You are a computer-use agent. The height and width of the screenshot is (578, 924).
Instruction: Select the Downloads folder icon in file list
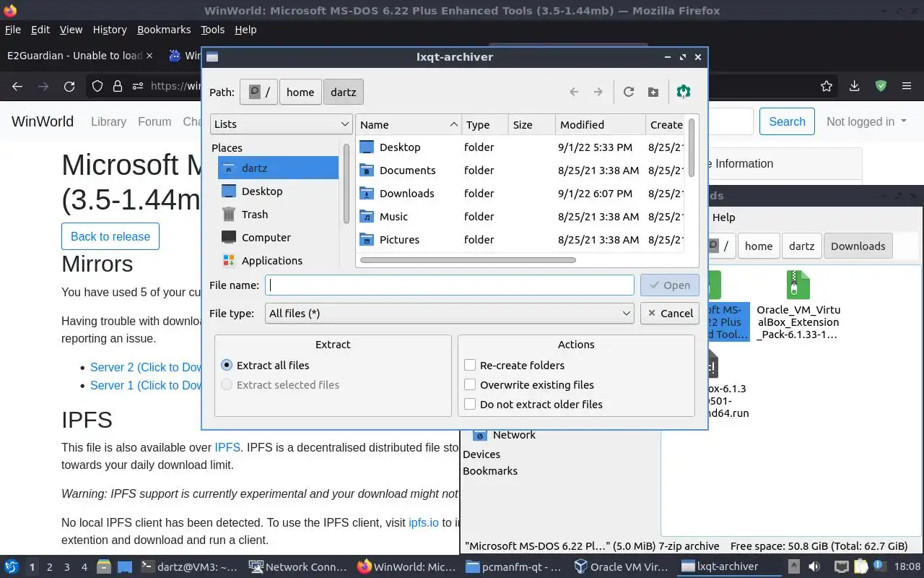click(367, 194)
